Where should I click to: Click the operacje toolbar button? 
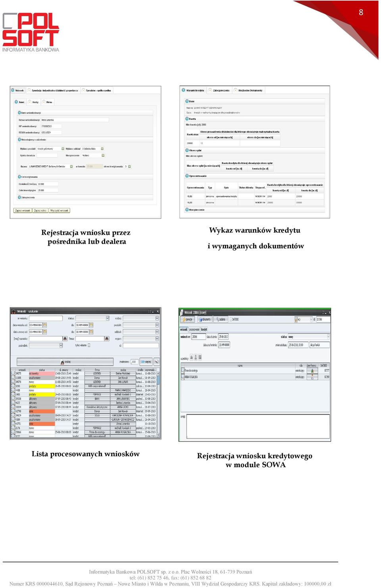187,319
